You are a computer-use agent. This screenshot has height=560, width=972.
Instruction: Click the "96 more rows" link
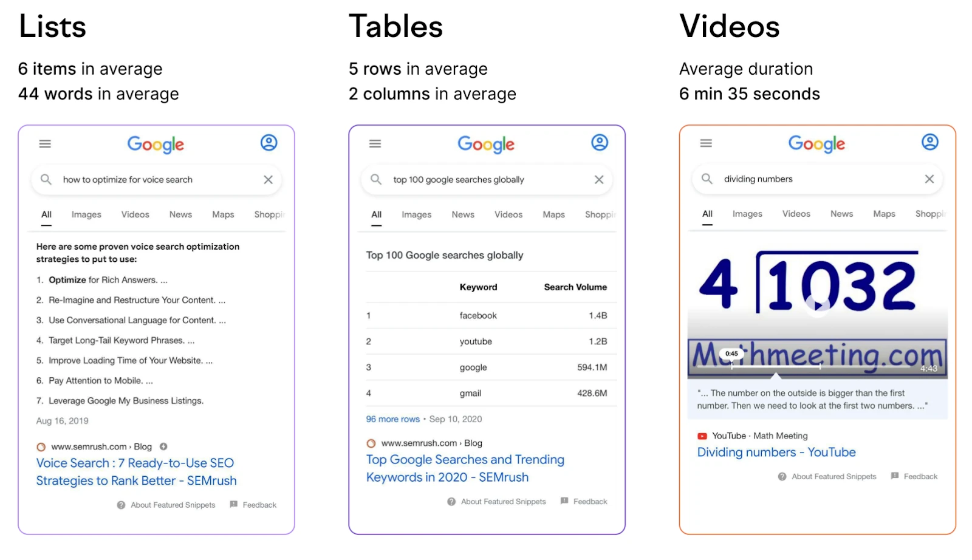[392, 418]
